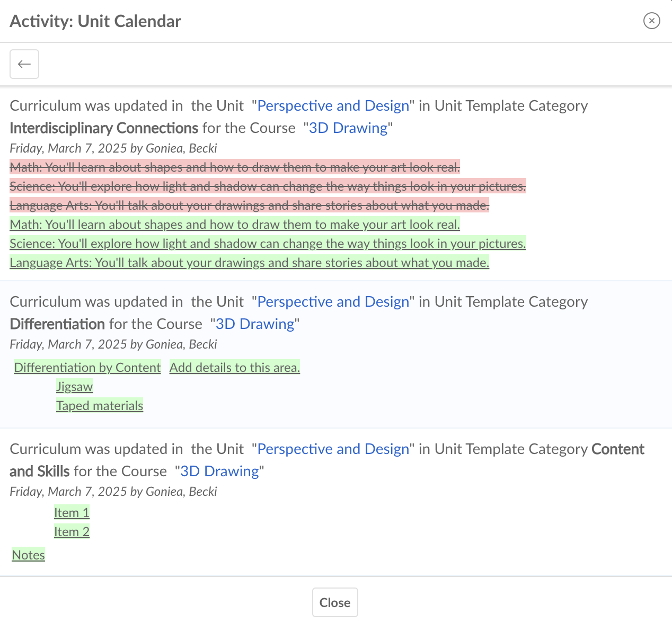The width and height of the screenshot is (672, 623).
Task: Click the back arrow button
Action: point(24,64)
